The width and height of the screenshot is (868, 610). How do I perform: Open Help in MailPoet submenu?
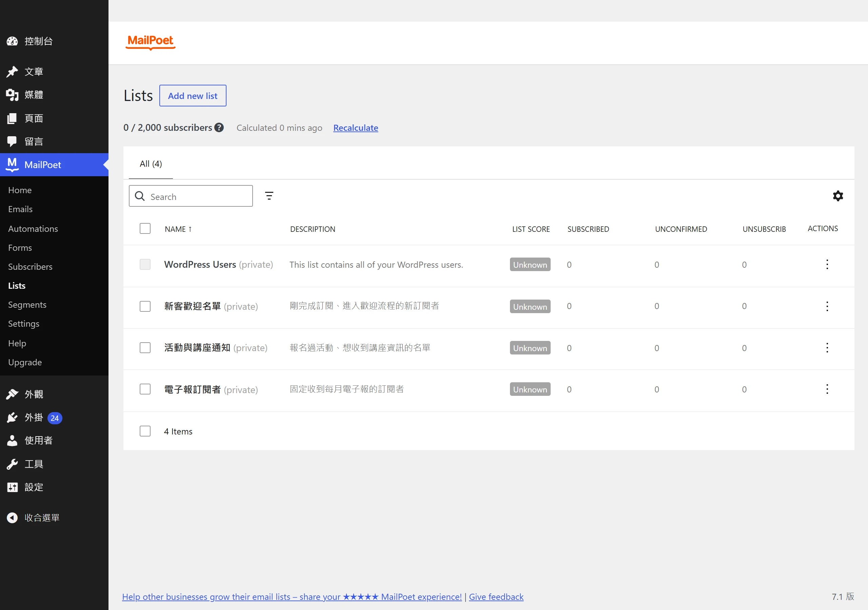coord(17,343)
